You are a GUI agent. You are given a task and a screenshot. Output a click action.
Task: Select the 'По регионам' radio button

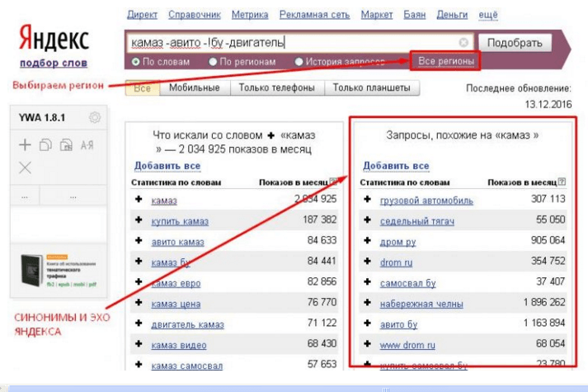pos(213,62)
